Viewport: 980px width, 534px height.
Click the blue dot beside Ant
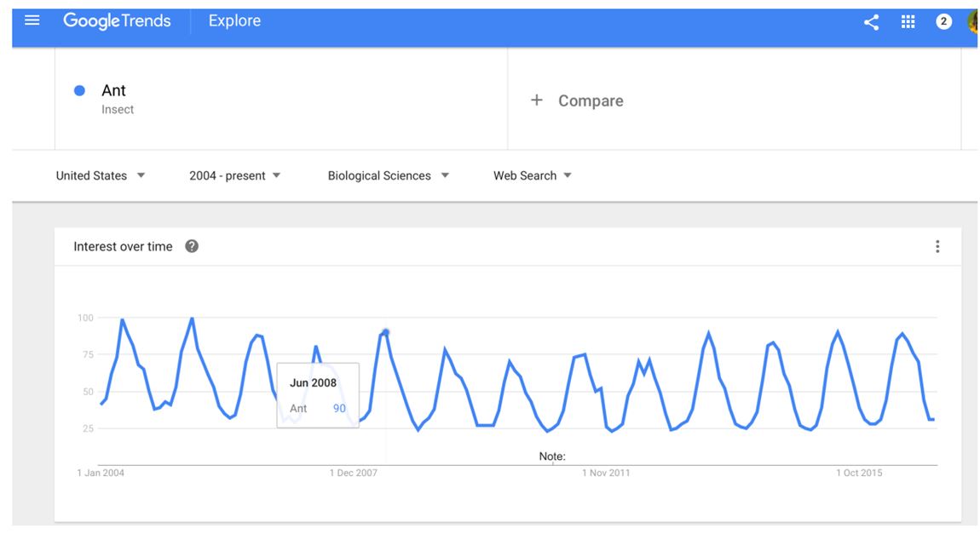79,90
